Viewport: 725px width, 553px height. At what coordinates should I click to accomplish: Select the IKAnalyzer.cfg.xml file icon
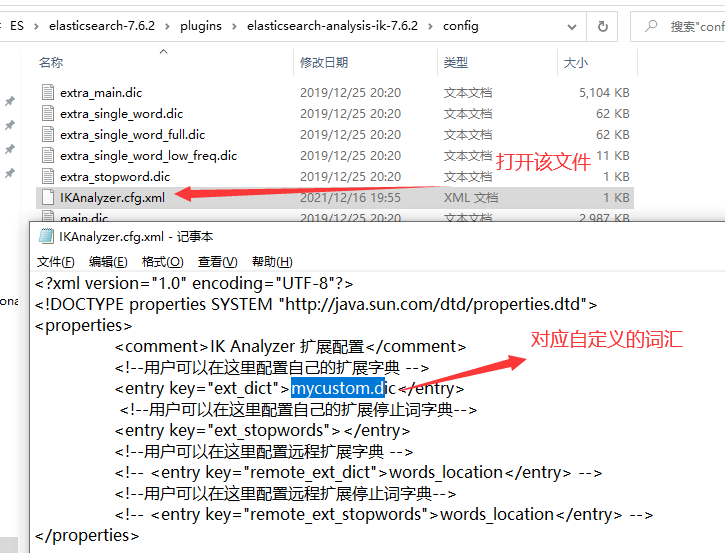click(47, 197)
